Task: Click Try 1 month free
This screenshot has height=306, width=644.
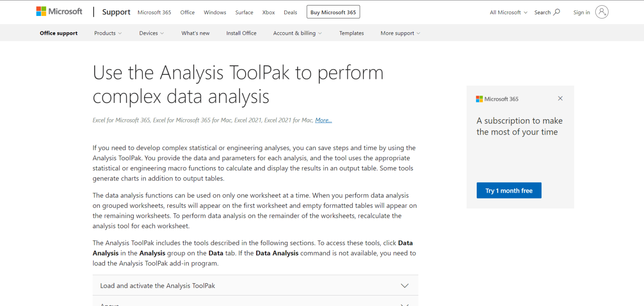Action: [509, 190]
